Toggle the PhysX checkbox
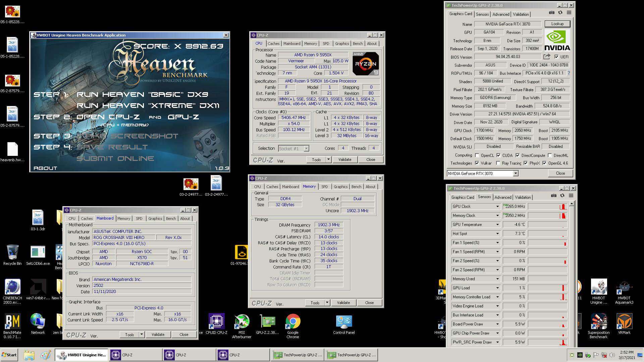Viewport: 644px width, 362px height. [x=526, y=163]
